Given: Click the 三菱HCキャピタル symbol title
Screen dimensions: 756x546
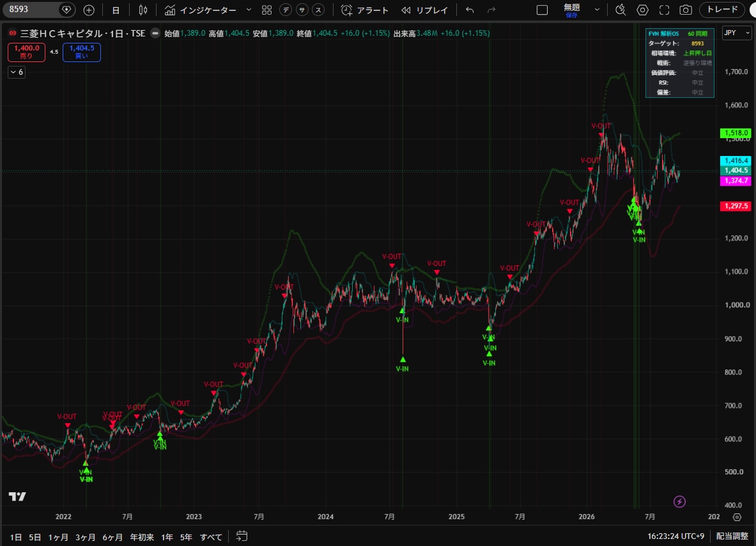Looking at the screenshot, I should click(x=62, y=33).
